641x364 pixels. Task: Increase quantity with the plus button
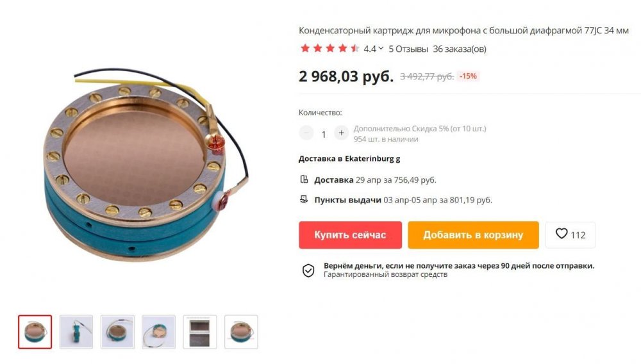pyautogui.click(x=341, y=133)
